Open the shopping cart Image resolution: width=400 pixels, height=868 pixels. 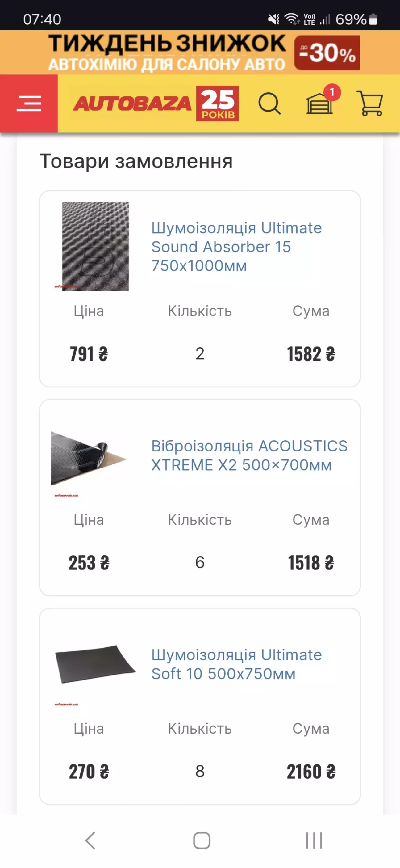tap(371, 103)
